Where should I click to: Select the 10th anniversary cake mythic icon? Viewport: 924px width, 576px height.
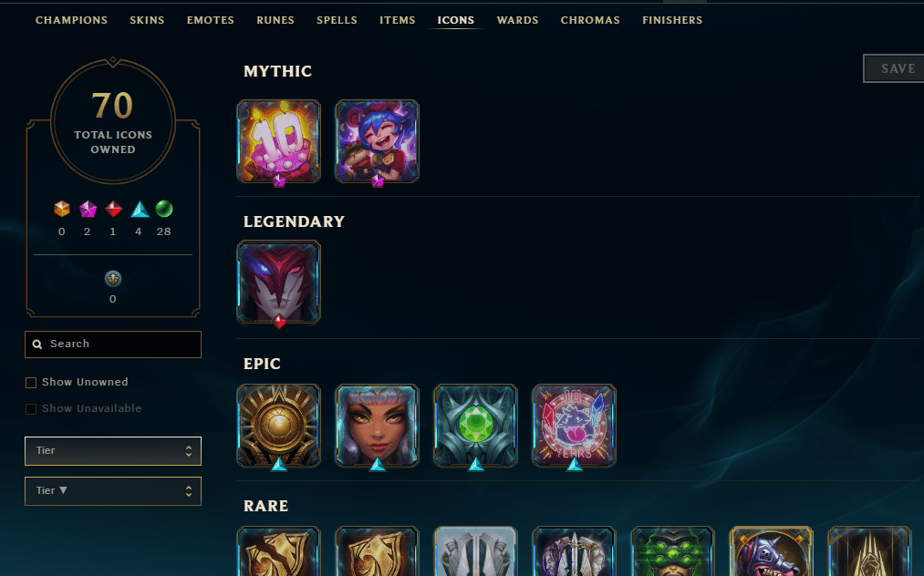[279, 141]
